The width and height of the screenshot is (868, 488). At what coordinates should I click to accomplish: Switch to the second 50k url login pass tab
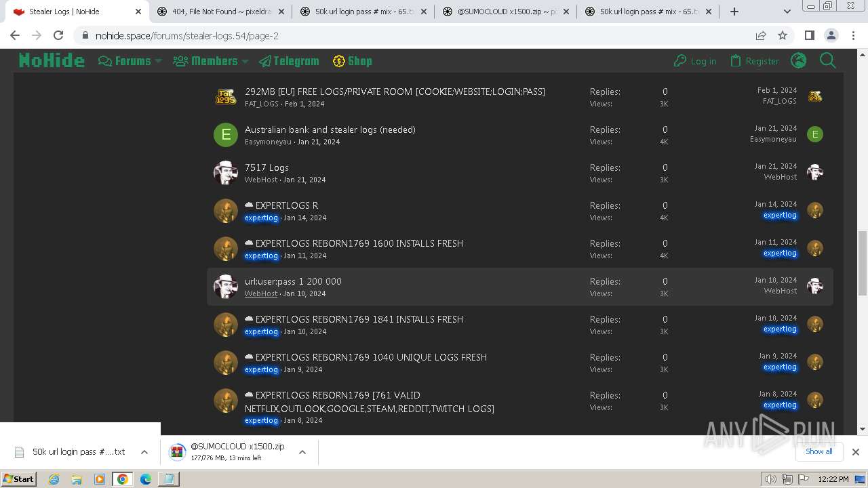coord(648,12)
